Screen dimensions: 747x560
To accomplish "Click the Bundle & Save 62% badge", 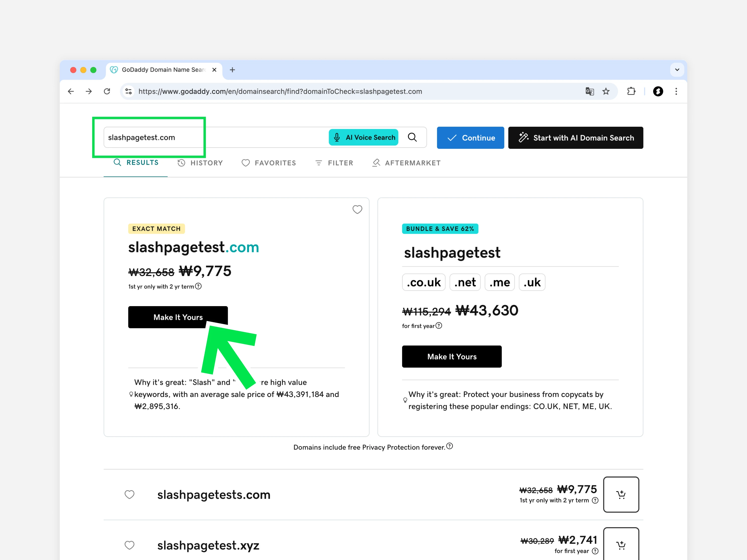I will point(440,229).
